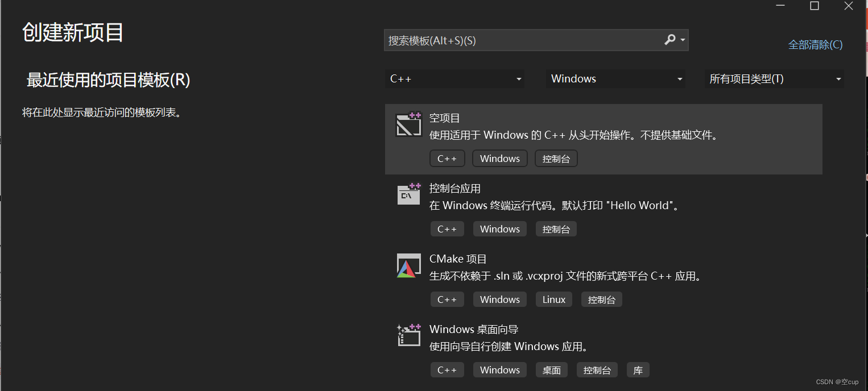
Task: Click the Console App (控制台应用) template icon
Action: [x=408, y=194]
